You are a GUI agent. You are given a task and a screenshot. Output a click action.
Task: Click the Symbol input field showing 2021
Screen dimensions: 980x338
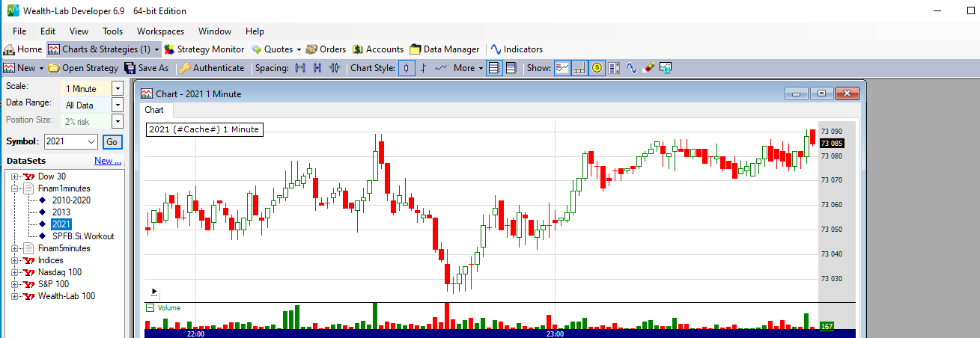point(64,142)
